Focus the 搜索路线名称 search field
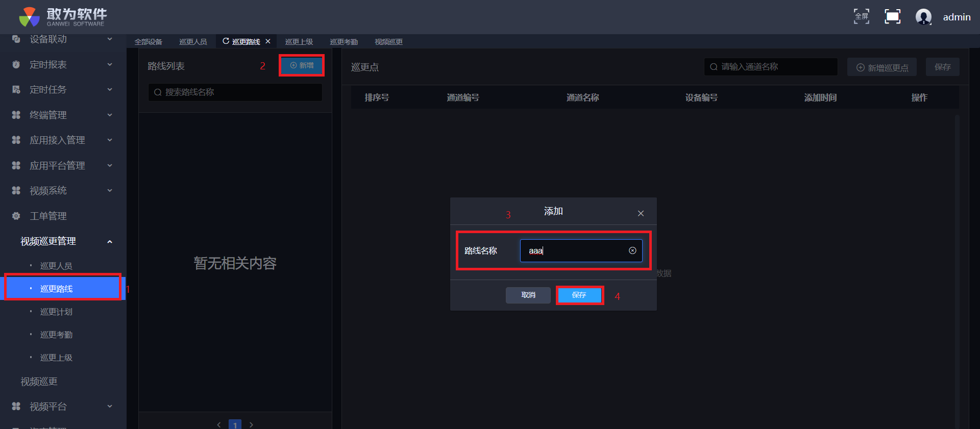 [x=235, y=92]
